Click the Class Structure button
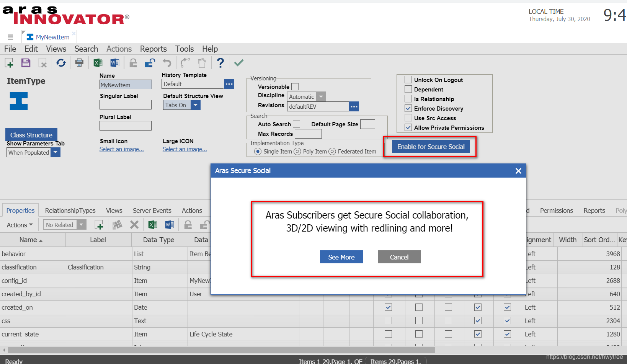The width and height of the screenshot is (627, 364). 31,135
